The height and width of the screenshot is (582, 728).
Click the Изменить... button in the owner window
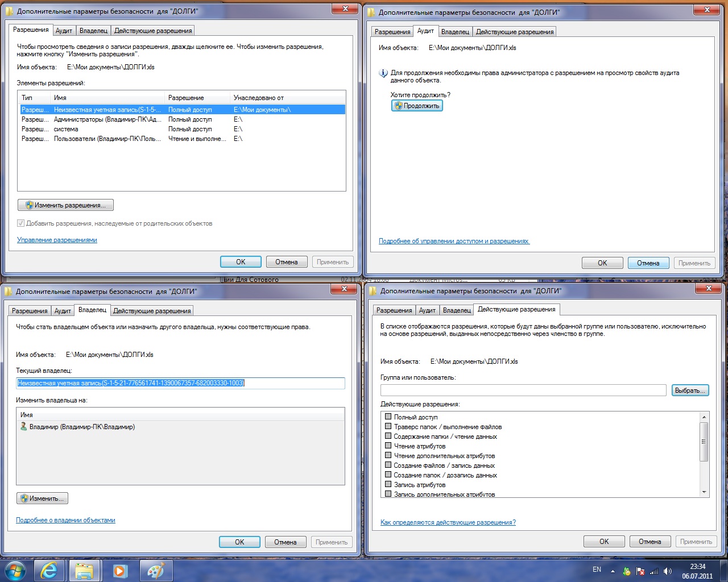(42, 498)
